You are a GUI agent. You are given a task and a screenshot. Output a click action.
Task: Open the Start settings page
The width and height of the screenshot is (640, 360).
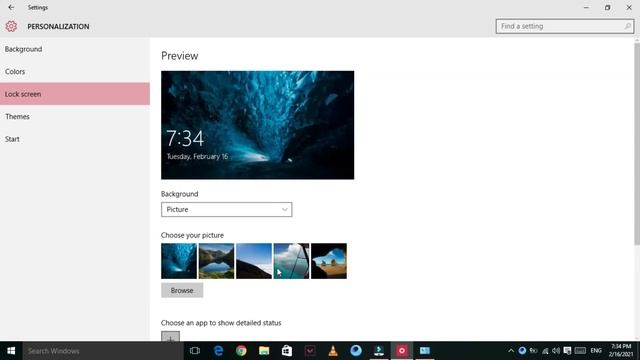(x=75, y=139)
